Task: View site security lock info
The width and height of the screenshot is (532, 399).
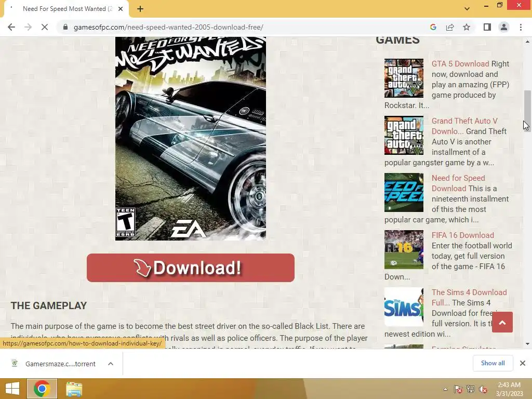Action: (65, 27)
